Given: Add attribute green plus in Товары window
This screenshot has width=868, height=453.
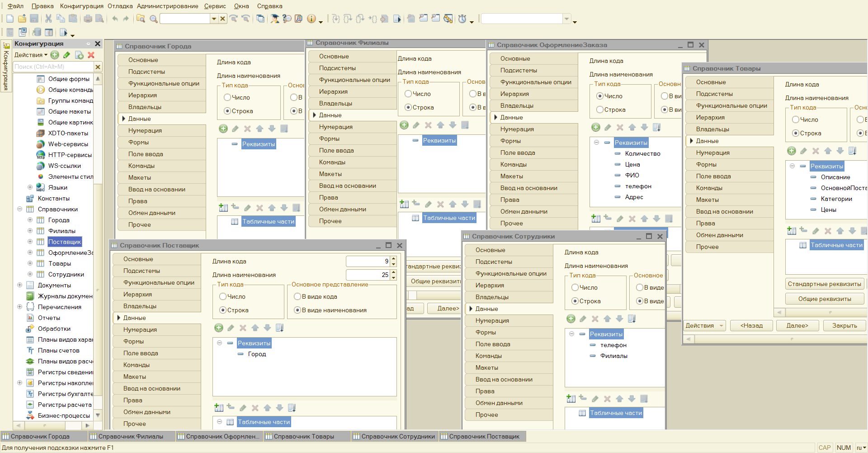Looking at the screenshot, I should pos(792,151).
